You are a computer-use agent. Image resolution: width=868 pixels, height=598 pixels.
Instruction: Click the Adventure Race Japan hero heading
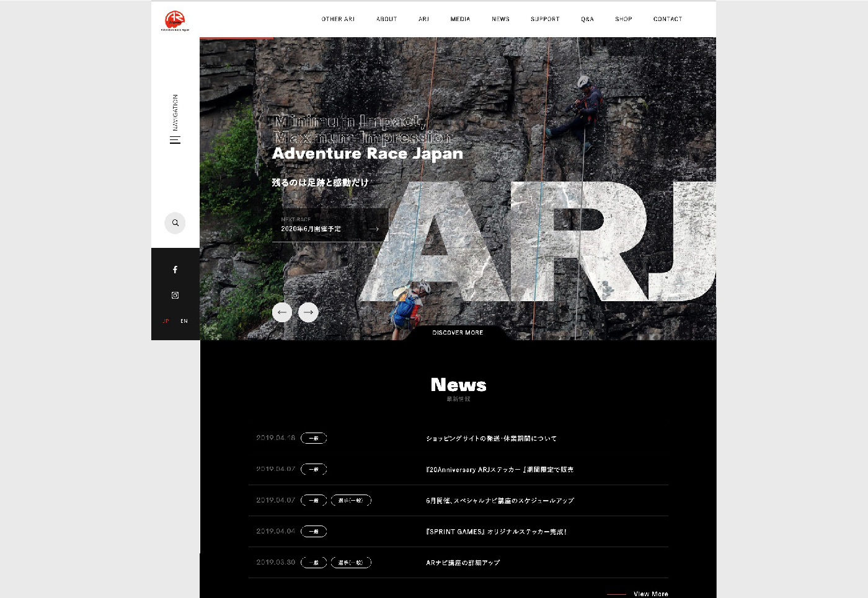[368, 154]
